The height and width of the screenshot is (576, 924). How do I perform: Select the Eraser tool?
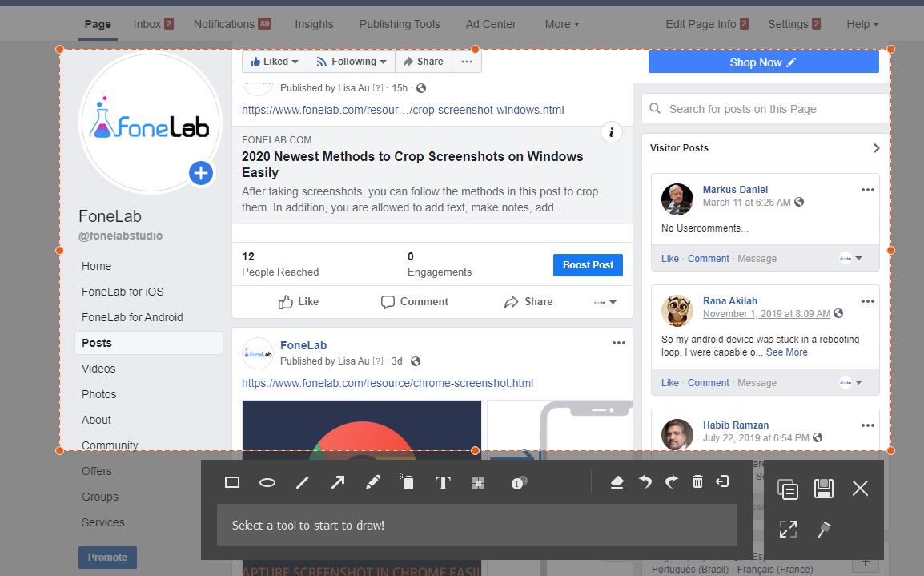pos(617,482)
